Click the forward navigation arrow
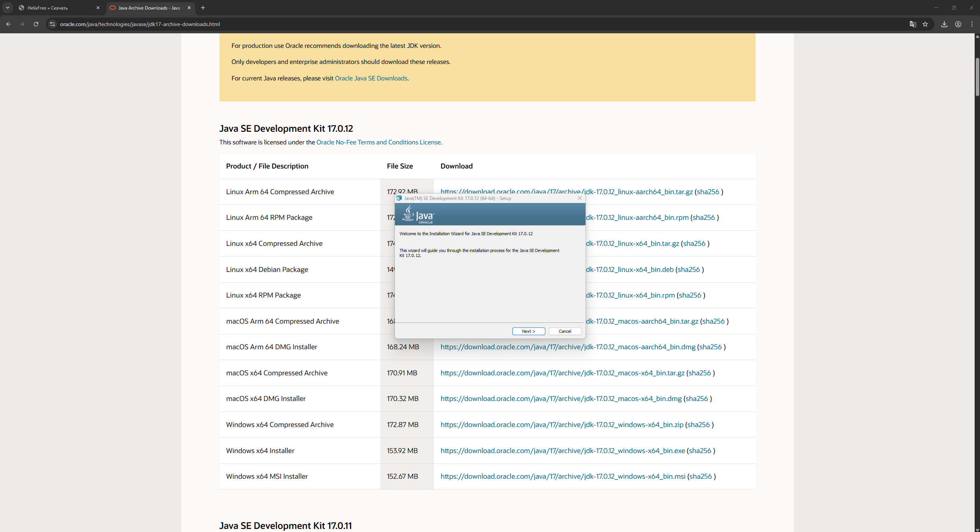Viewport: 980px width, 532px height. click(22, 24)
